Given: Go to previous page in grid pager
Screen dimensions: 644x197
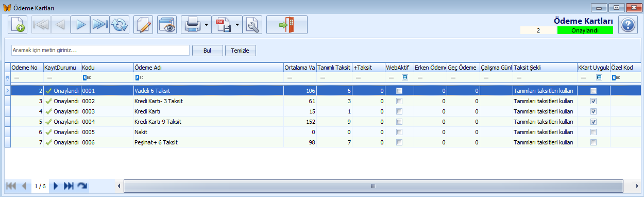Looking at the screenshot, I should [x=24, y=186].
